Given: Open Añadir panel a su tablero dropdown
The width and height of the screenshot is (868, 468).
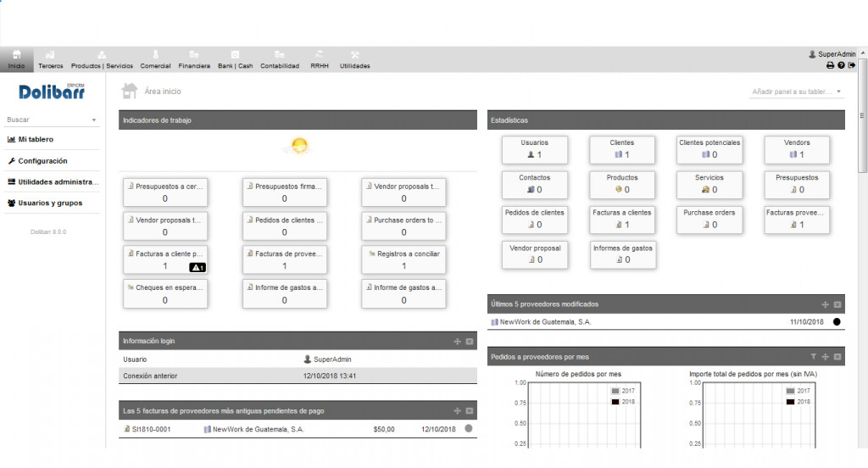Looking at the screenshot, I should tap(796, 92).
